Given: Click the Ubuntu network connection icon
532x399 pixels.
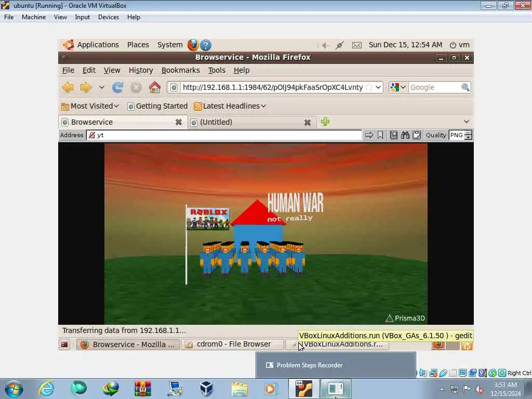Looking at the screenshot, I should tap(339, 45).
